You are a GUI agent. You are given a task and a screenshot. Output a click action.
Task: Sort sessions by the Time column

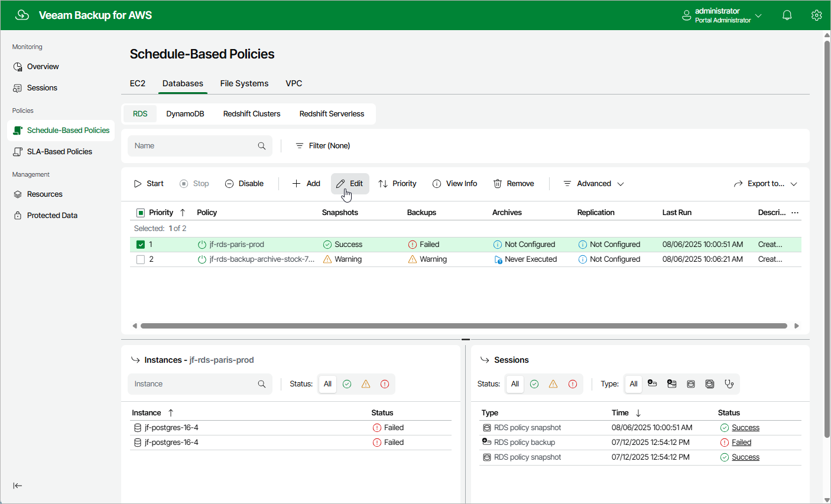(620, 413)
